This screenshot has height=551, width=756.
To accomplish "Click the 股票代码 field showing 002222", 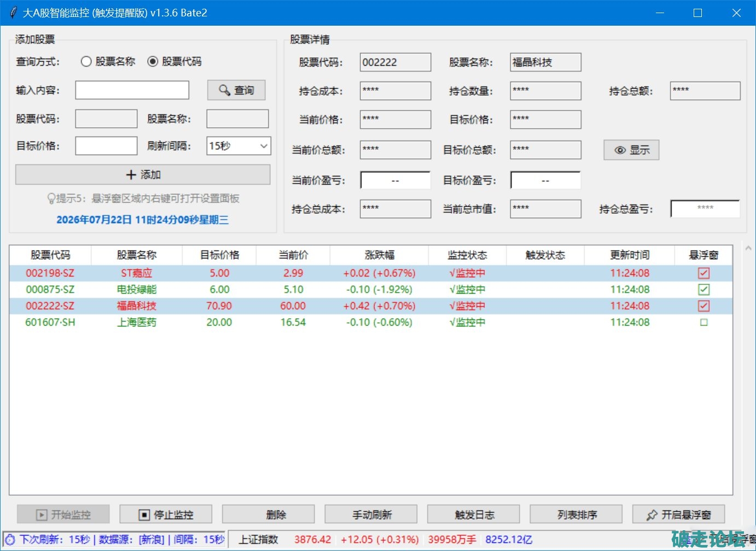I will tap(396, 62).
